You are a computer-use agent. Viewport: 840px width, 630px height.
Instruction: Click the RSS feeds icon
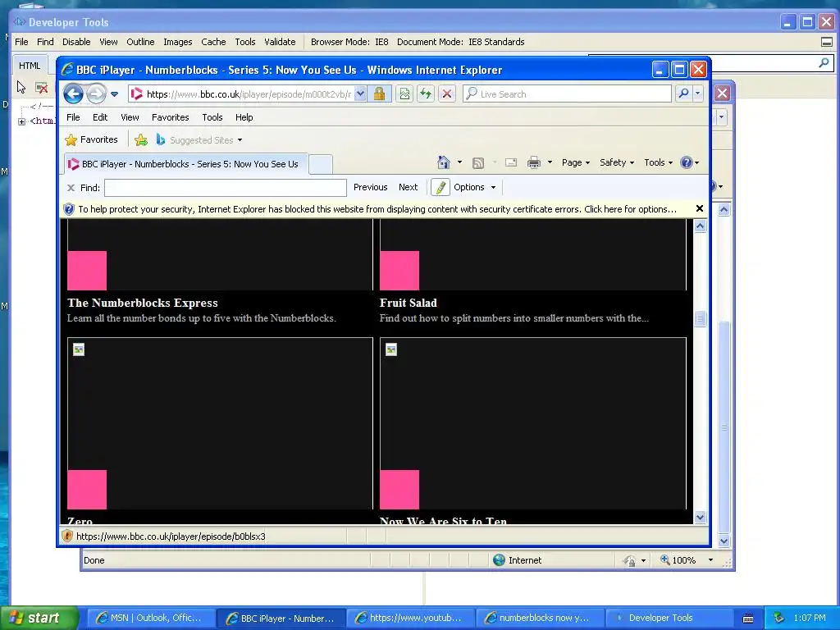[478, 162]
